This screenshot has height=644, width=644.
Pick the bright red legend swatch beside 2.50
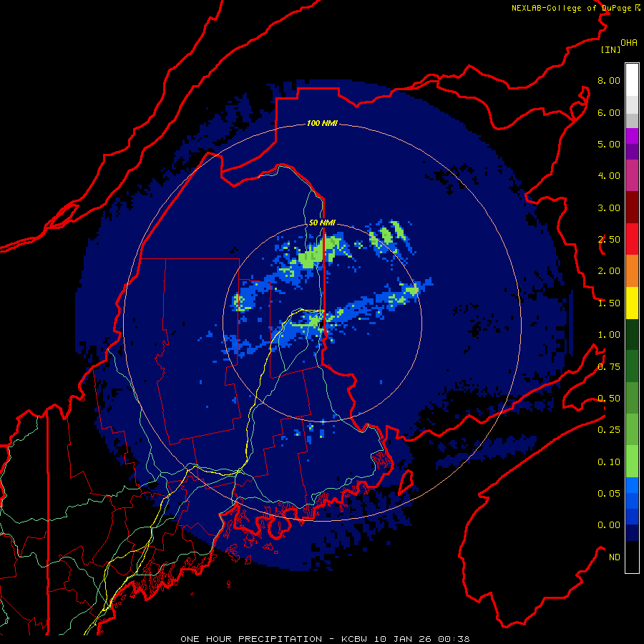click(x=632, y=239)
